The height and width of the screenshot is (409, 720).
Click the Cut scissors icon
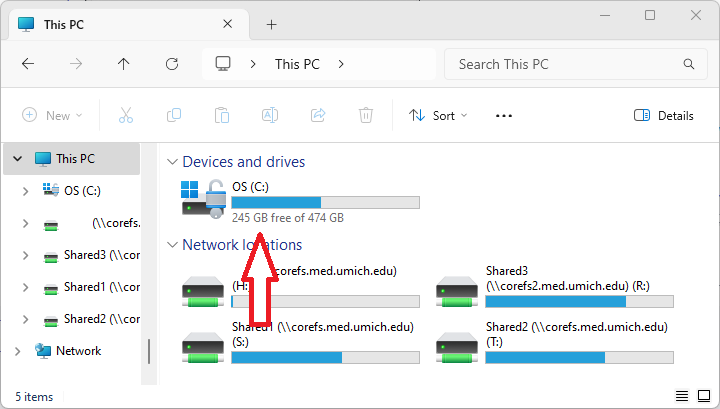[126, 115]
